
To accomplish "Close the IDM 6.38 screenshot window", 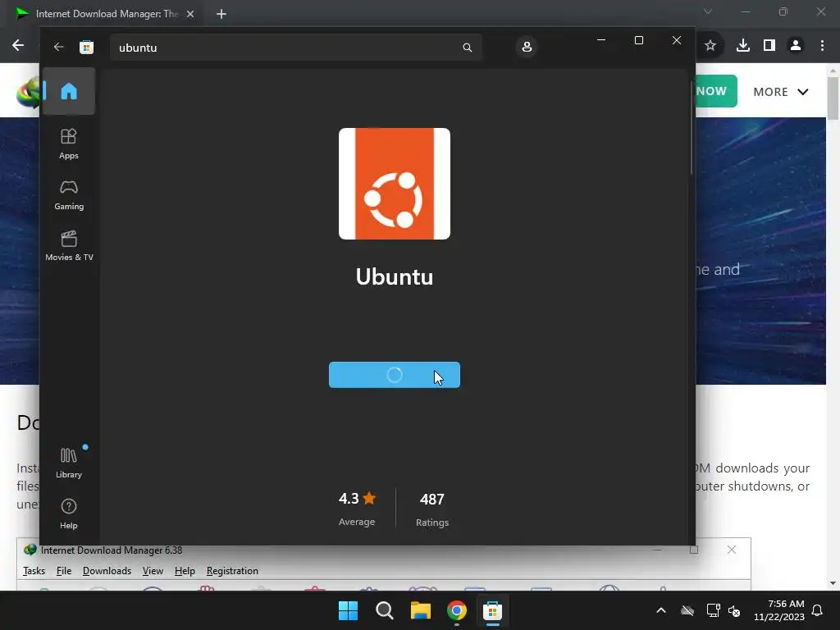I will coord(731,550).
